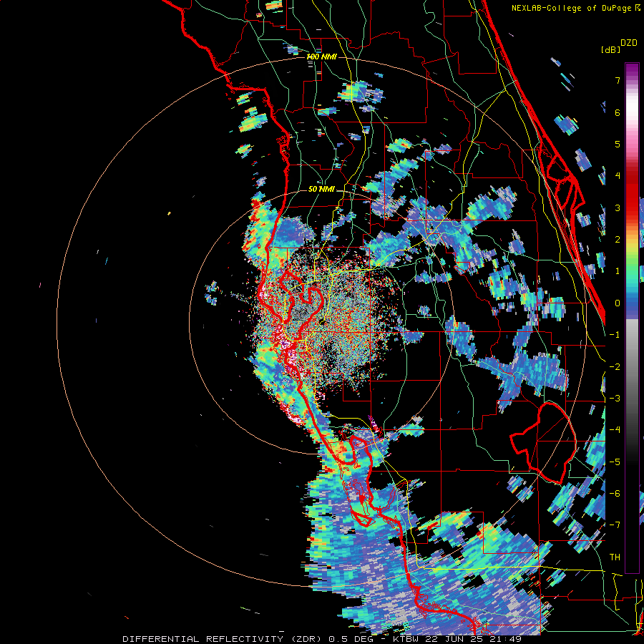Click the 100 NMI range ring label
Image resolution: width=644 pixels, height=644 pixels.
point(321,57)
